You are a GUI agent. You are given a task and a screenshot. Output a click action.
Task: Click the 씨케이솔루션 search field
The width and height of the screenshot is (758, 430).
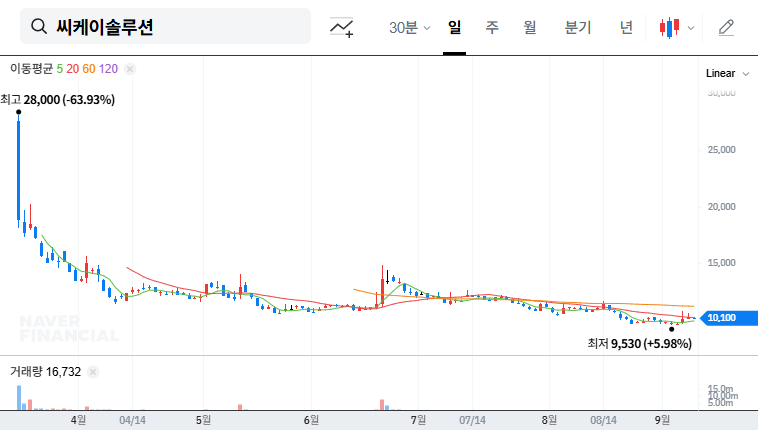click(165, 26)
